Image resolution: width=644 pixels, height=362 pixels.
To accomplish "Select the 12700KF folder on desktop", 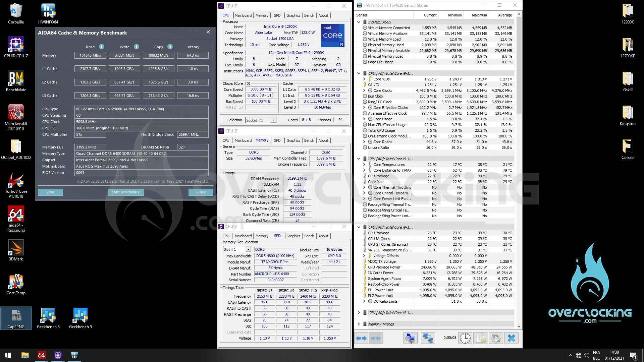I will [x=628, y=48].
